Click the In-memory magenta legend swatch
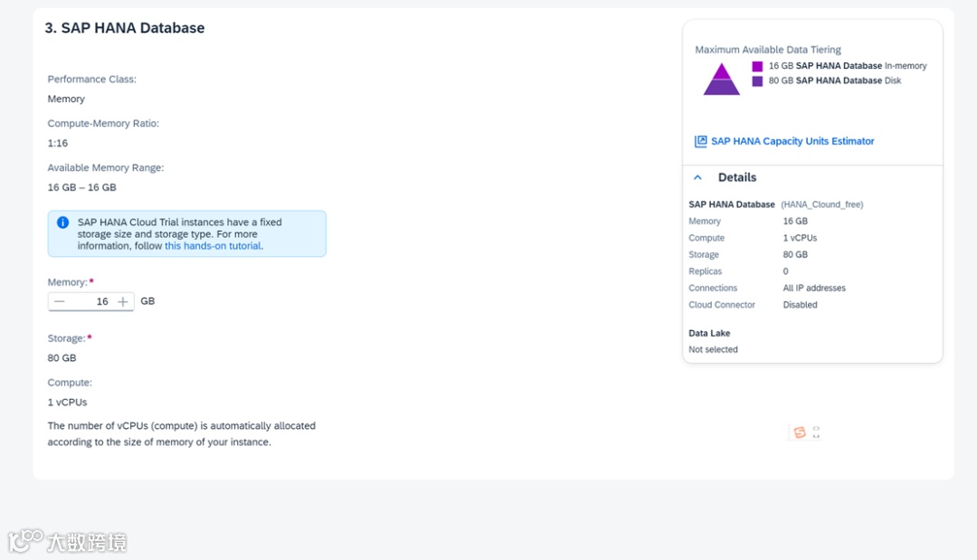Viewport: 977px width, 560px height. click(757, 66)
